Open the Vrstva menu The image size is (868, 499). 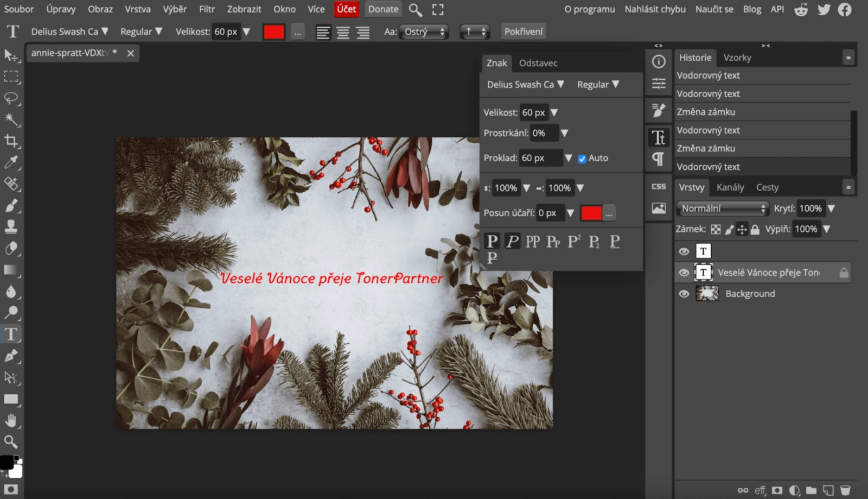(138, 9)
